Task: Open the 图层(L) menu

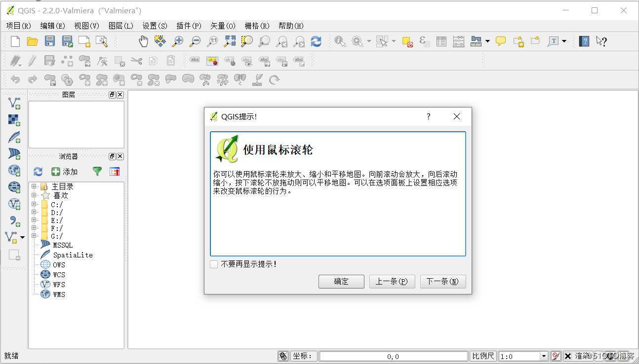Action: 120,26
